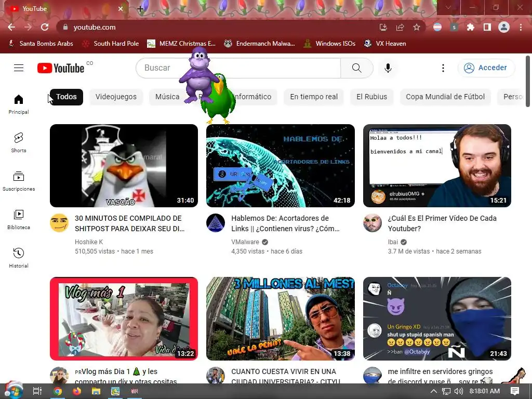
Task: Toggle Chrome side panel icon
Action: click(487, 27)
